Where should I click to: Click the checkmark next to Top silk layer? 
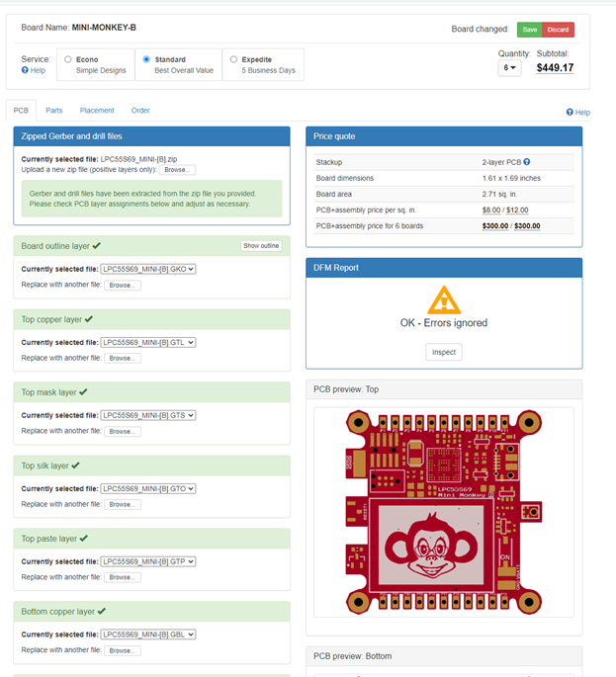point(76,465)
